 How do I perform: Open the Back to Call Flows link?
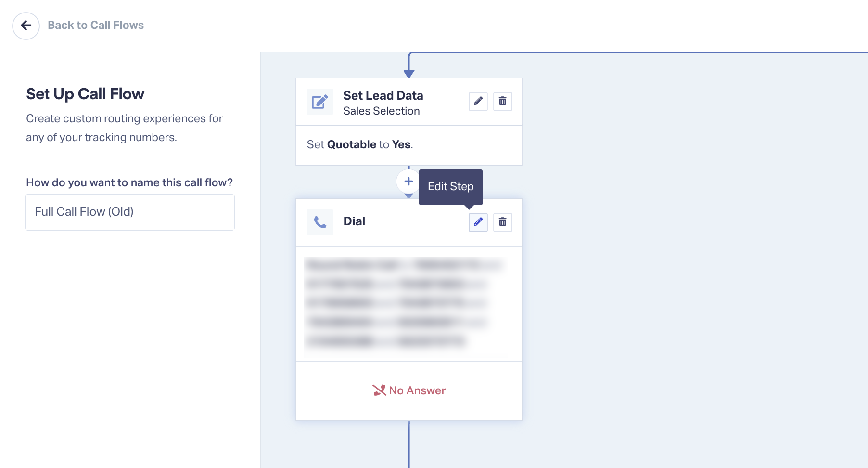pos(96,26)
